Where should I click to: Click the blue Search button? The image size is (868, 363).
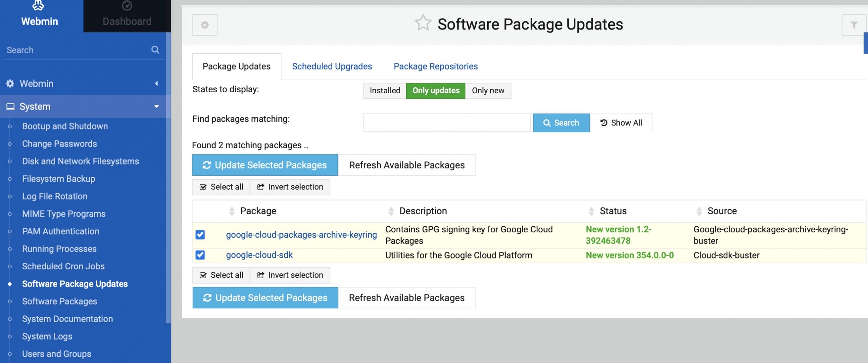tap(561, 123)
